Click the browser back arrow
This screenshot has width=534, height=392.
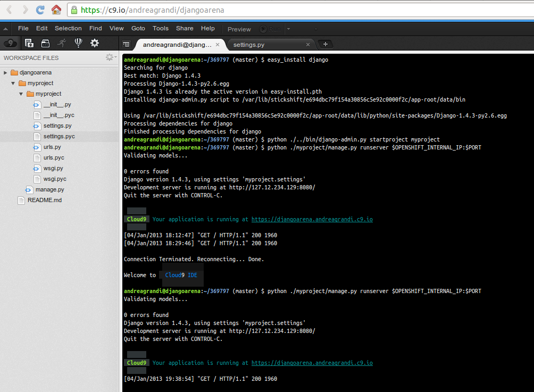point(9,10)
